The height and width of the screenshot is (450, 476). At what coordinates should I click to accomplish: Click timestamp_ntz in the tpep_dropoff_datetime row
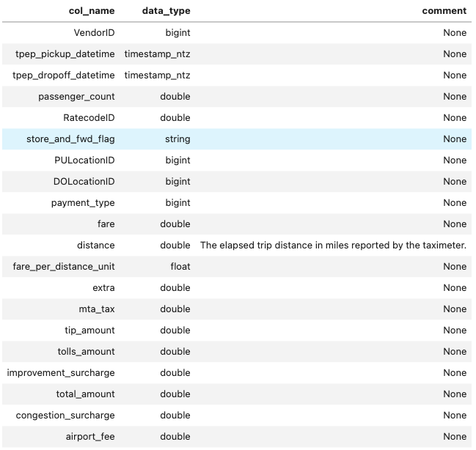(x=157, y=75)
